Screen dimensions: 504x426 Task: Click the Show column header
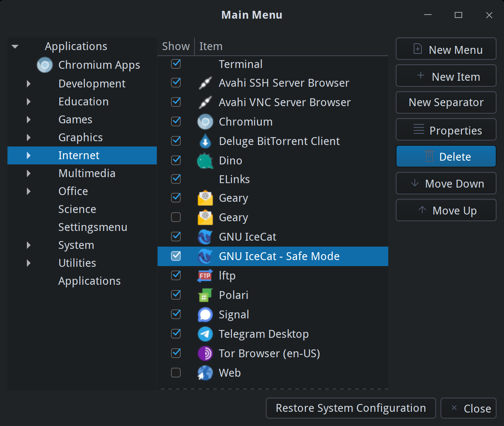point(176,46)
